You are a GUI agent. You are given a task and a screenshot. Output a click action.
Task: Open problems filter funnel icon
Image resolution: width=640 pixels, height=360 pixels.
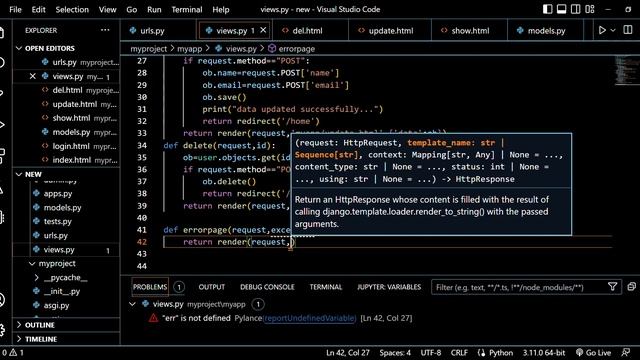click(x=612, y=287)
